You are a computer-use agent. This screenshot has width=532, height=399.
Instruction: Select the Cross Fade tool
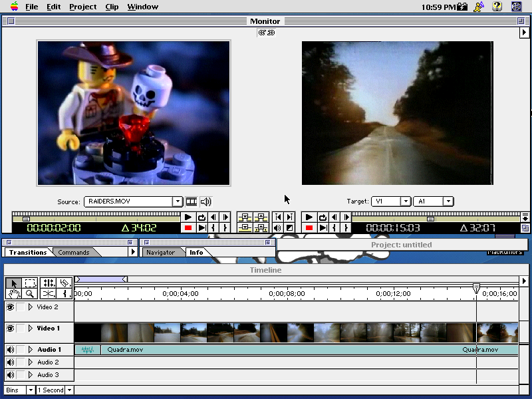(x=48, y=294)
